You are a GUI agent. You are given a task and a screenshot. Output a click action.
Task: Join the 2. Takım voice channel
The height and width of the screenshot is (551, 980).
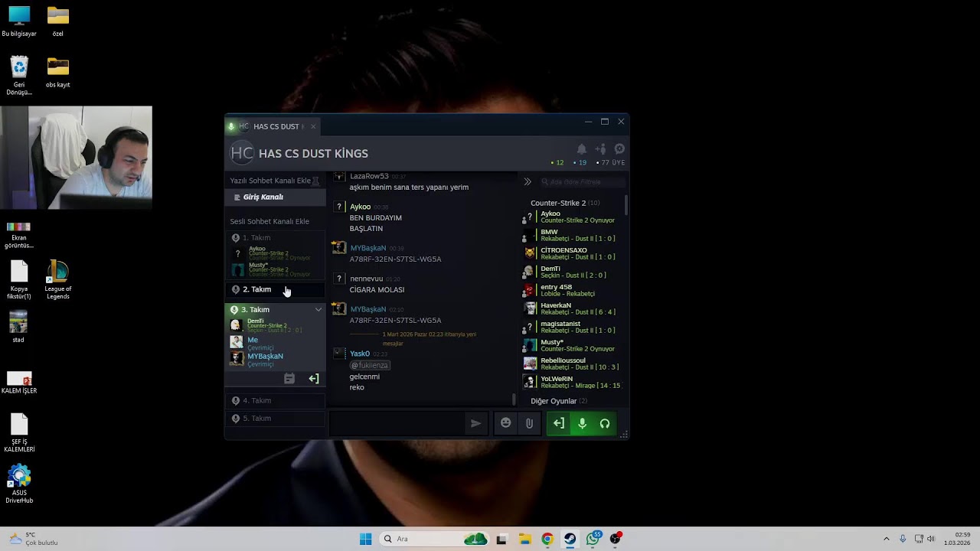(x=276, y=289)
